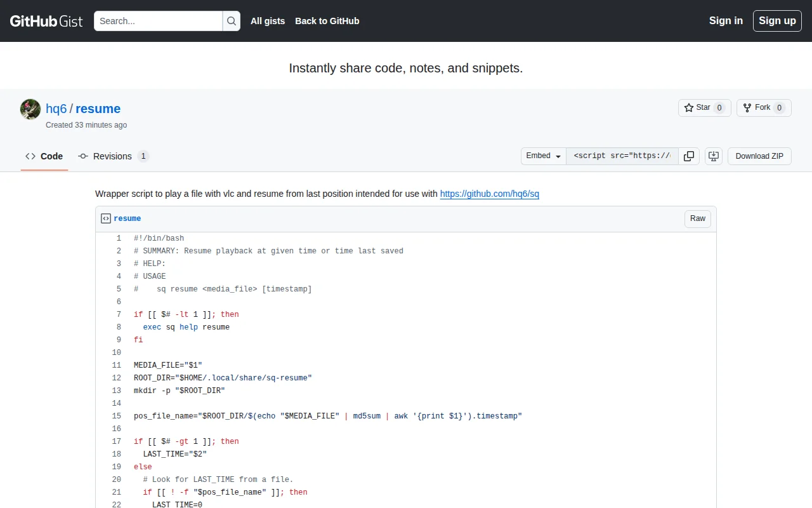812x508 pixels.
Task: View the Raw file
Action: pyautogui.click(x=698, y=218)
